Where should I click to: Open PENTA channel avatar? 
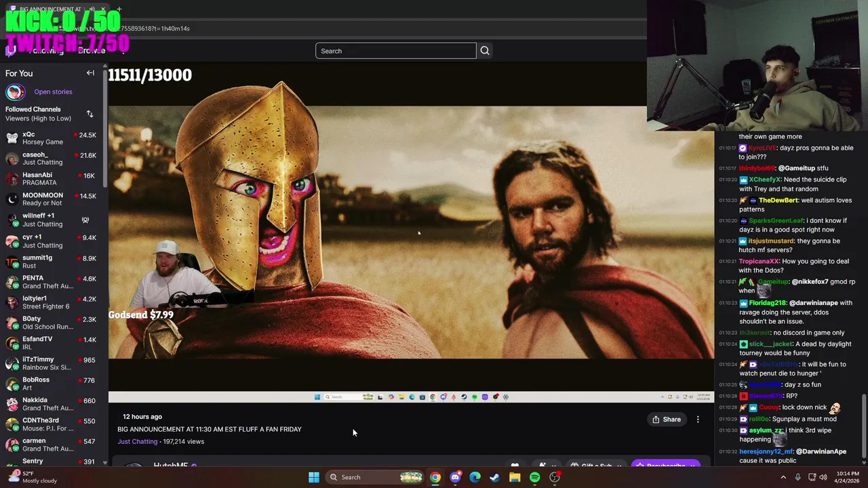12,282
